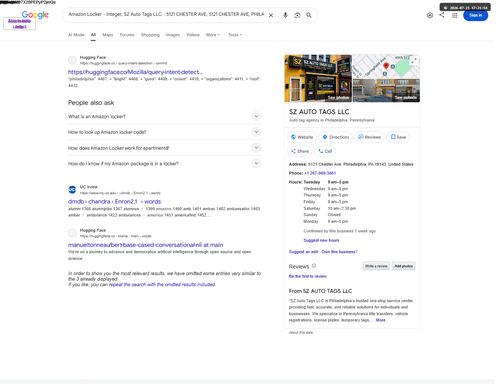Image resolution: width=500 pixels, height=384 pixels.
Task: Get Directions to SZ Auto Tags
Action: (336, 137)
